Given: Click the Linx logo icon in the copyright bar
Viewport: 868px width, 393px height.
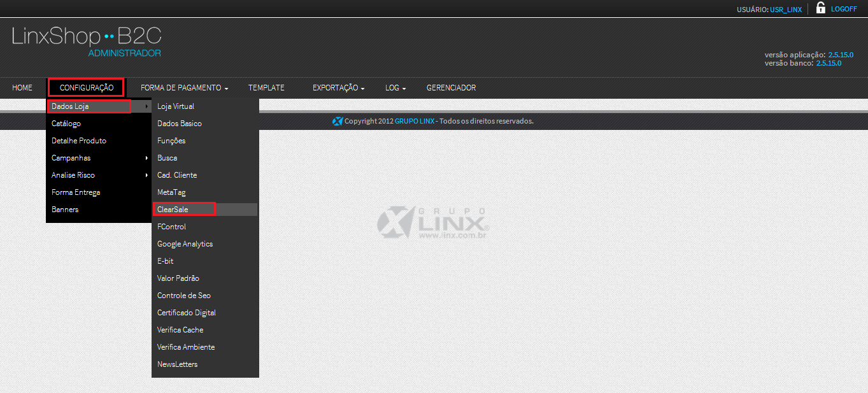Looking at the screenshot, I should pyautogui.click(x=338, y=121).
